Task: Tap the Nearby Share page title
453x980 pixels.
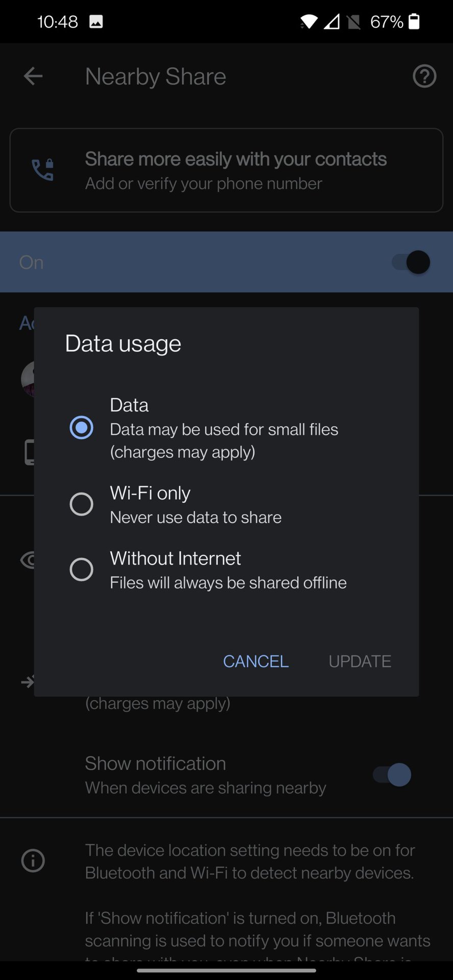Action: tap(155, 77)
